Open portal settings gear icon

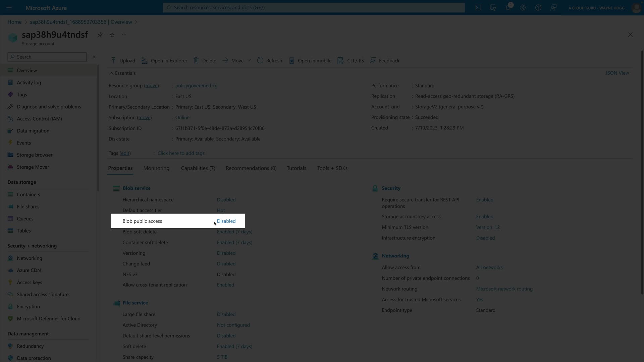click(x=523, y=7)
